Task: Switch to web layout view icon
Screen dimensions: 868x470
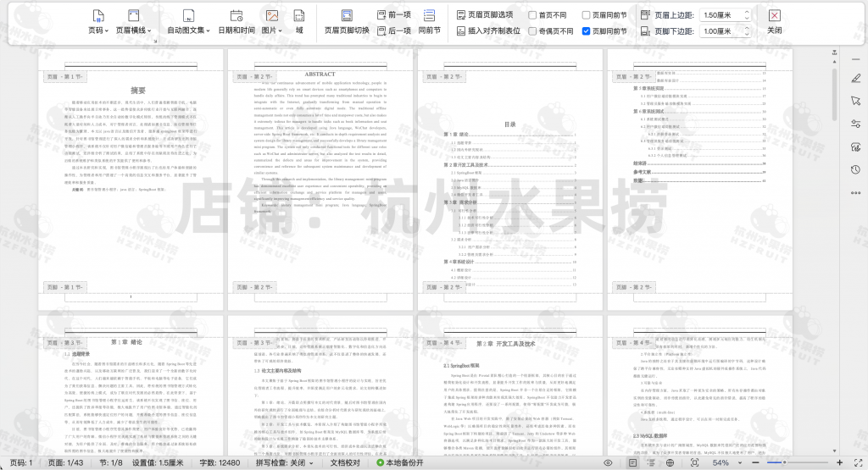Action: [x=670, y=463]
